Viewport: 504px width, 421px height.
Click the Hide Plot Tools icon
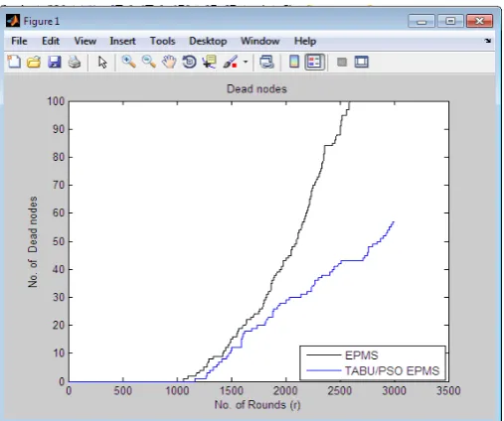[342, 62]
